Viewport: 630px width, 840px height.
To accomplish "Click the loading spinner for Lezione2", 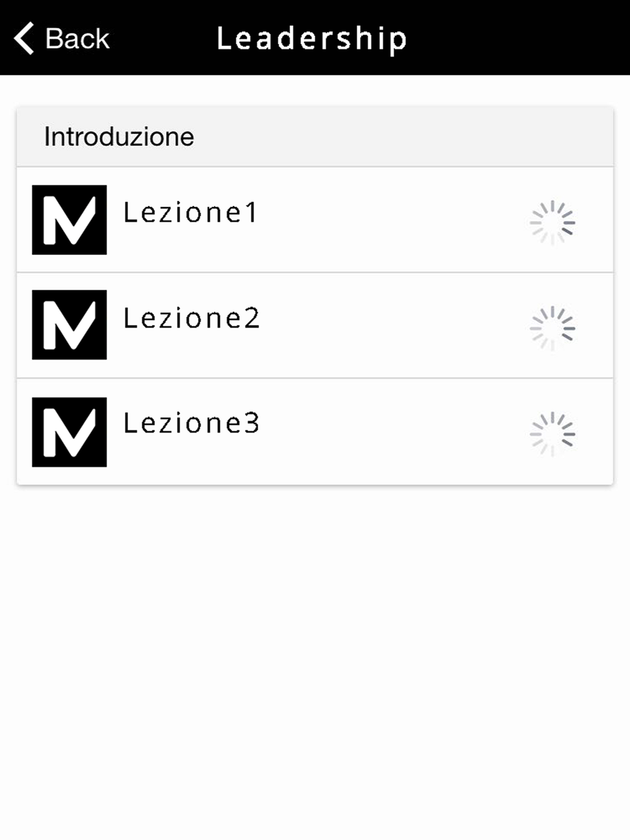I will [x=553, y=328].
